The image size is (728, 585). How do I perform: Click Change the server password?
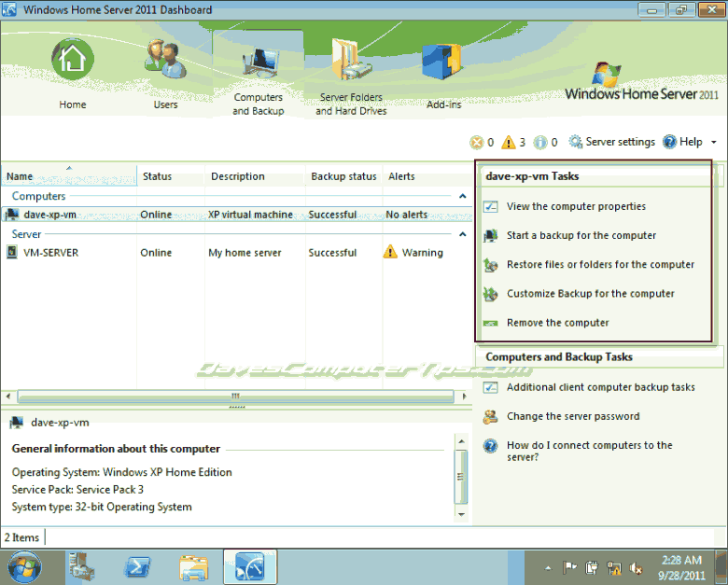point(573,416)
